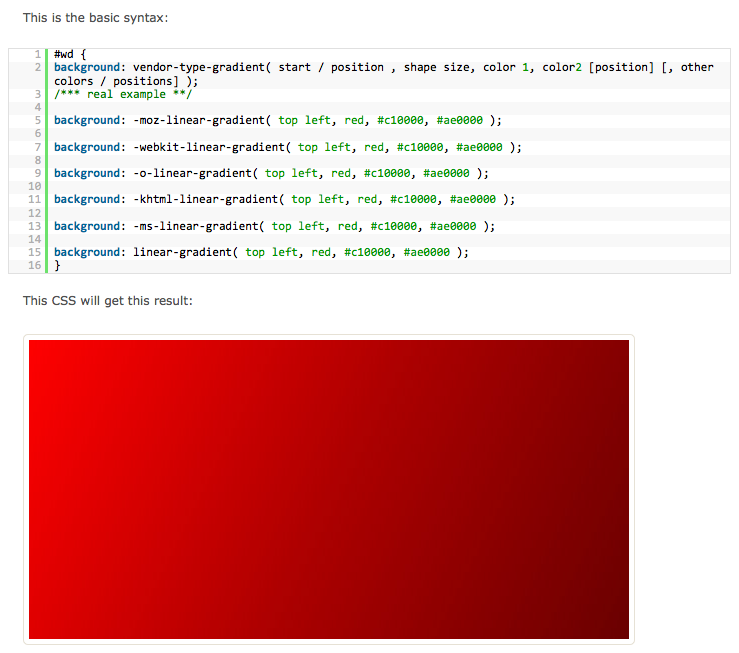Click the text "This is the basic syntax:"

(x=95, y=18)
